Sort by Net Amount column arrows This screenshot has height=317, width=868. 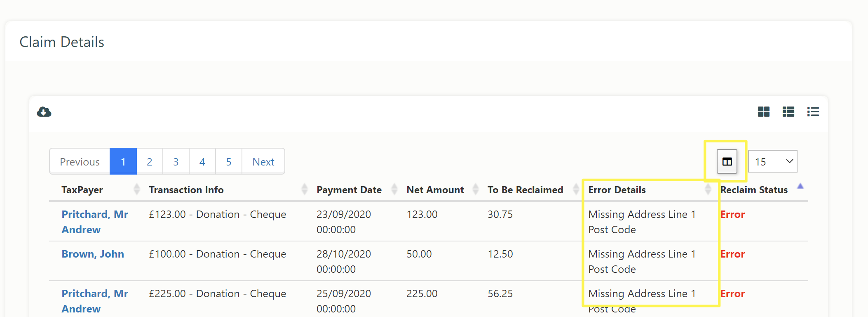476,189
